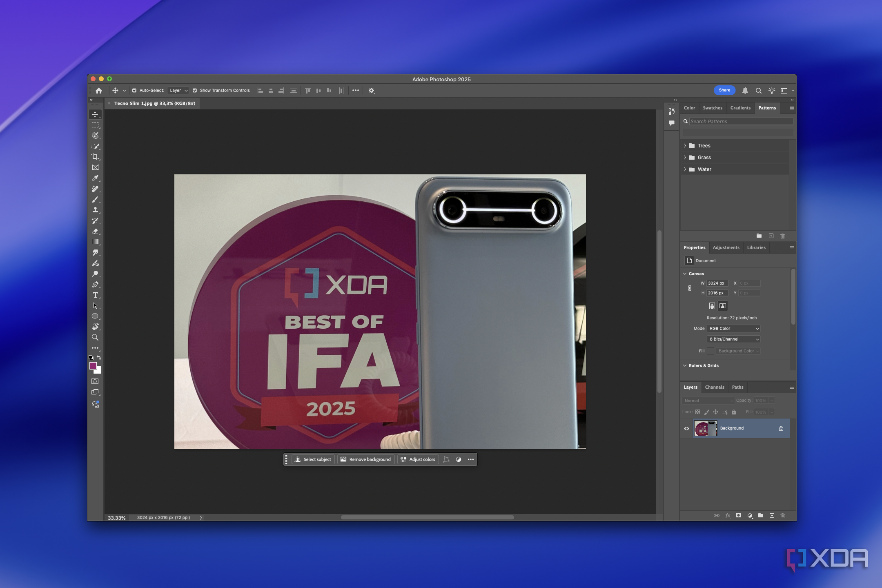Add layer style with the fx icon
The height and width of the screenshot is (588, 882).
(728, 516)
